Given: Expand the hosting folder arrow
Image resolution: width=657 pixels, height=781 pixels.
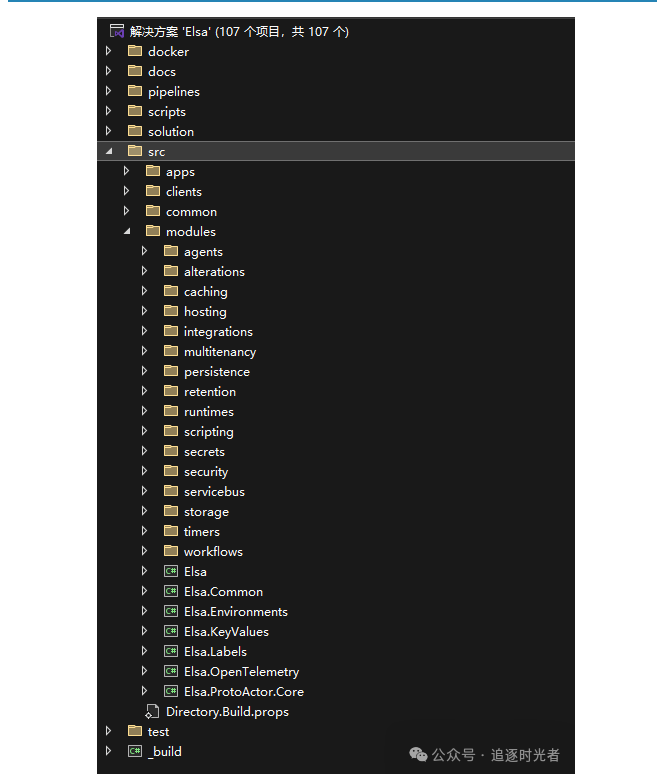Looking at the screenshot, I should 144,311.
